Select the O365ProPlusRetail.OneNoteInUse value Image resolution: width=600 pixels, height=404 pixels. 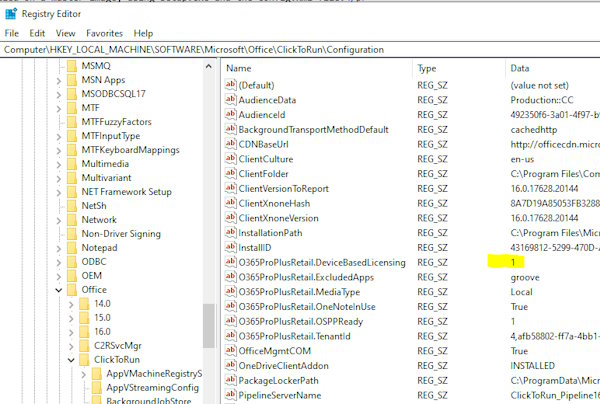point(307,306)
